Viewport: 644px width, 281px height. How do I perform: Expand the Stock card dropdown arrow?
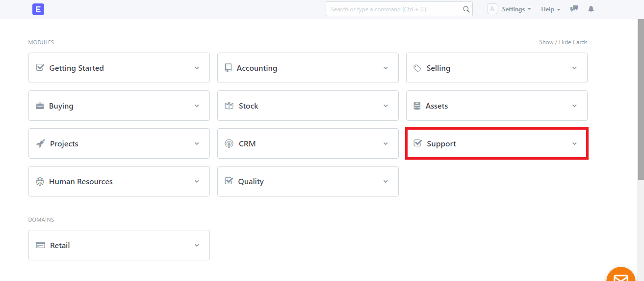point(386,106)
